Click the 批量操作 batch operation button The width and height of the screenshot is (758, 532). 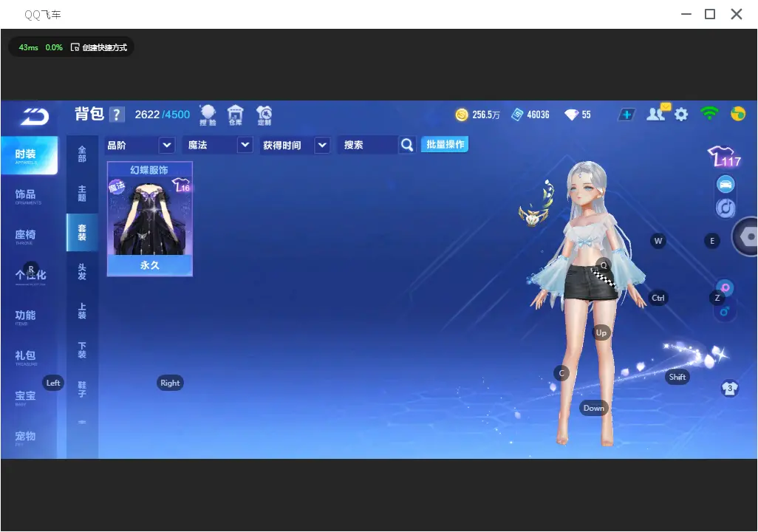[445, 144]
